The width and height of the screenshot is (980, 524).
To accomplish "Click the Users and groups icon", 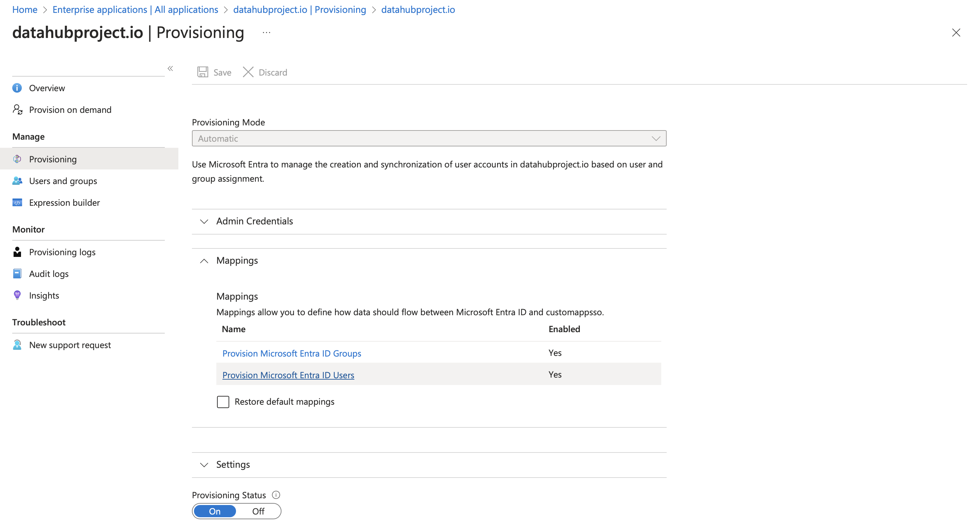I will pos(17,181).
